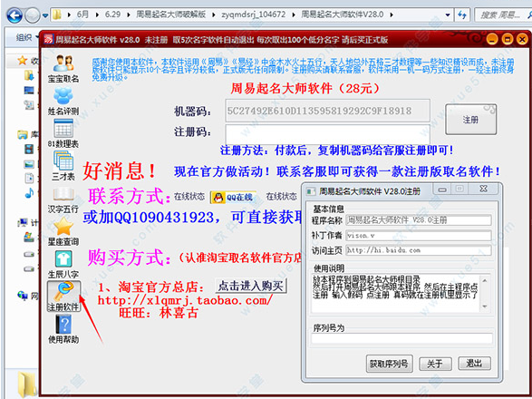The width and height of the screenshot is (532, 399).
Task: Click 点击进入购买 button
Action: click(251, 286)
